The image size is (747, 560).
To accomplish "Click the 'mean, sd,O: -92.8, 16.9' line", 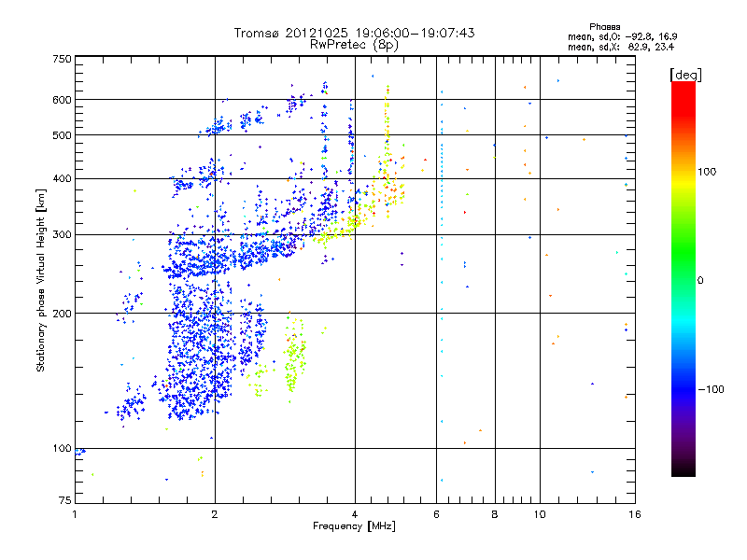I will click(622, 36).
